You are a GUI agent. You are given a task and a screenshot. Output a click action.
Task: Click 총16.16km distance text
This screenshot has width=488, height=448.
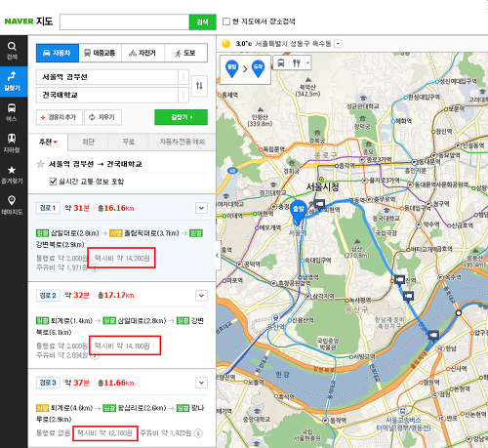pos(116,208)
